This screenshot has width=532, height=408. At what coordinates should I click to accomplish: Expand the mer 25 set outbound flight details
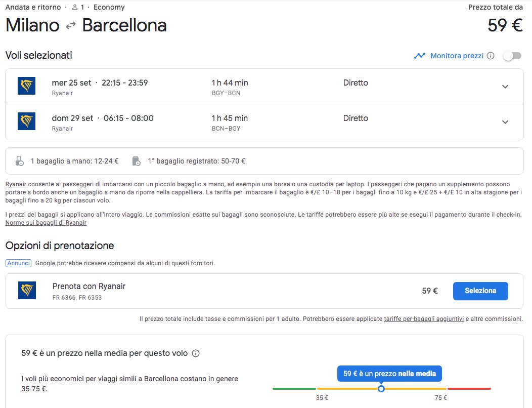coord(505,87)
